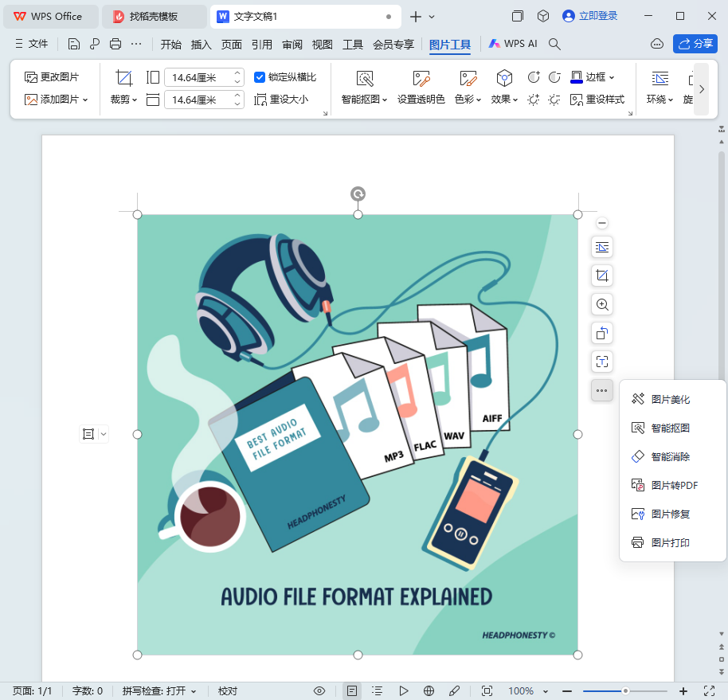The height and width of the screenshot is (700, 728).
Task: Expand the 100% zoom level dropdown
Action: point(545,690)
